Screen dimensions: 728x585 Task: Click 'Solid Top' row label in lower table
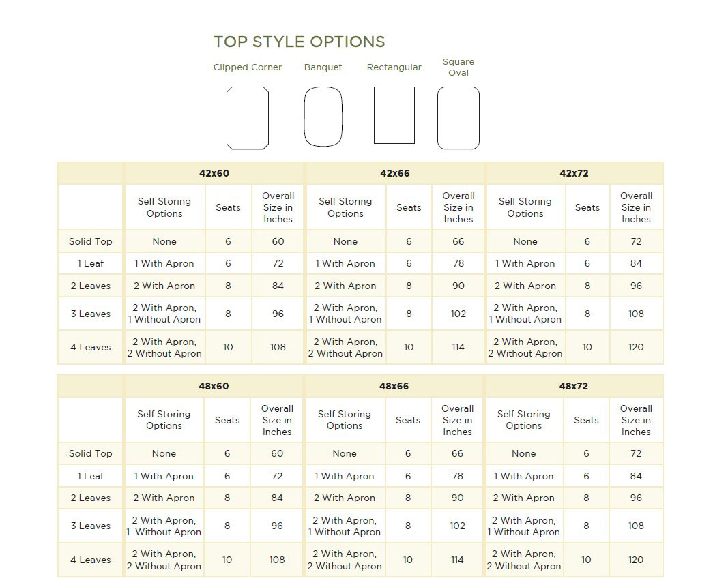pyautogui.click(x=91, y=453)
